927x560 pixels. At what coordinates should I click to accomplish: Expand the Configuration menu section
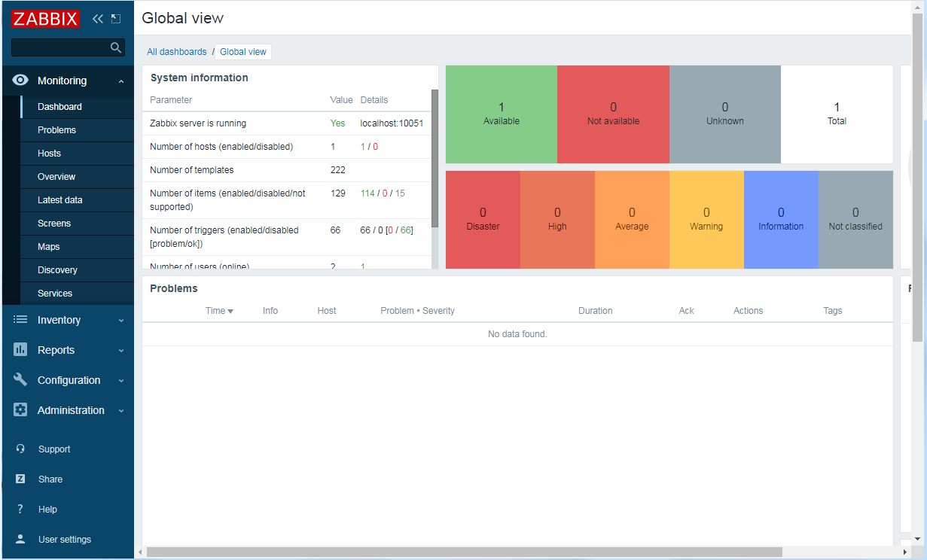click(121, 381)
